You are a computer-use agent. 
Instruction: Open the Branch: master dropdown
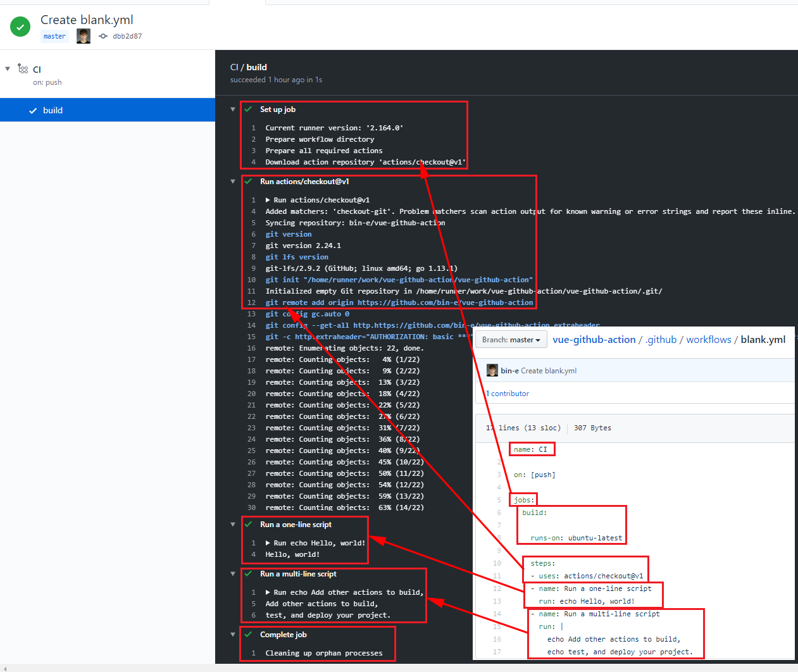pyautogui.click(x=511, y=340)
